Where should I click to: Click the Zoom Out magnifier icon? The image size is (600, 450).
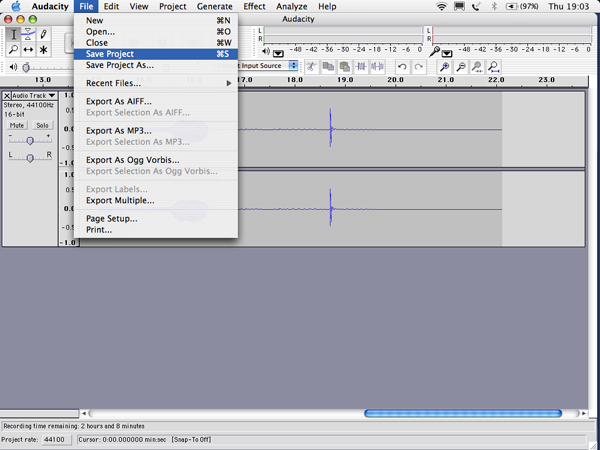[461, 67]
